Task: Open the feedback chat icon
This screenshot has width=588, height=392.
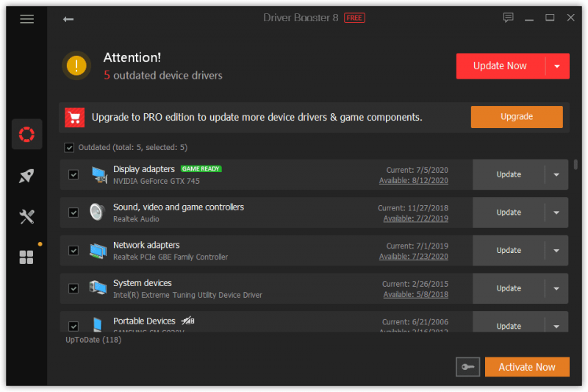Action: tap(508, 17)
